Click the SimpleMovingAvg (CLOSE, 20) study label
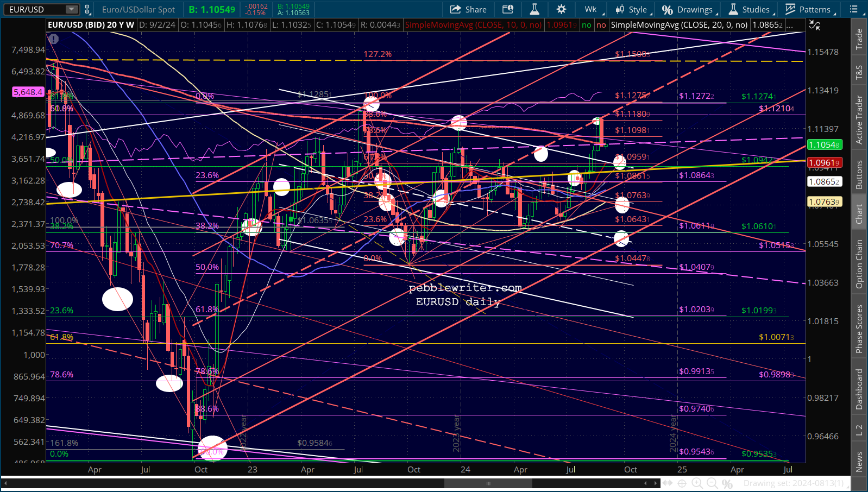Image resolution: width=868 pixels, height=492 pixels. tap(679, 25)
